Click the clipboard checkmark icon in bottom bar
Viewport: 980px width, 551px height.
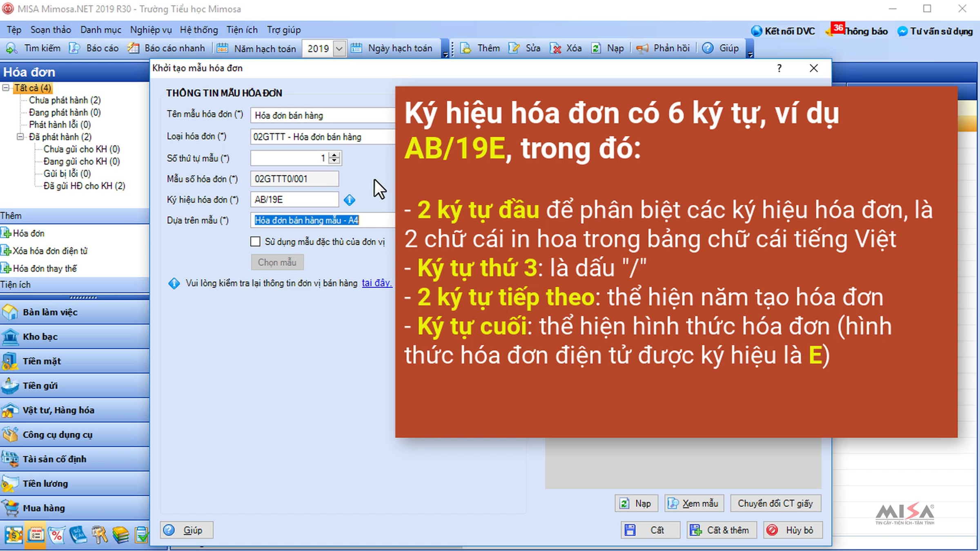142,535
